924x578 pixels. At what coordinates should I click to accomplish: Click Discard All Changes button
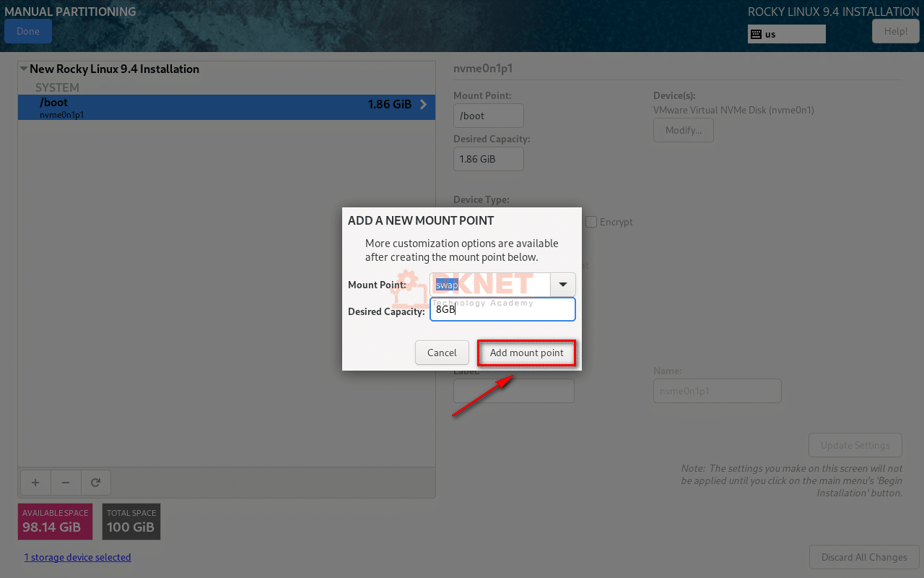pos(864,557)
